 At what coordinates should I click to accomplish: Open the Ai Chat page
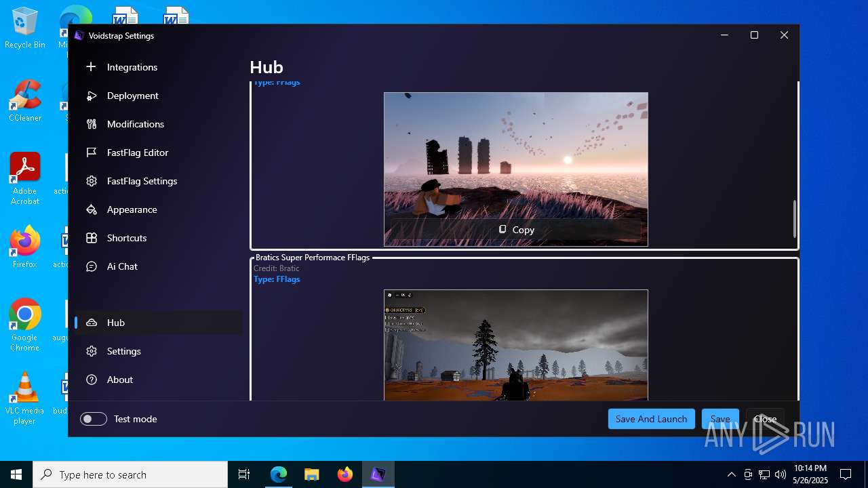159,266
